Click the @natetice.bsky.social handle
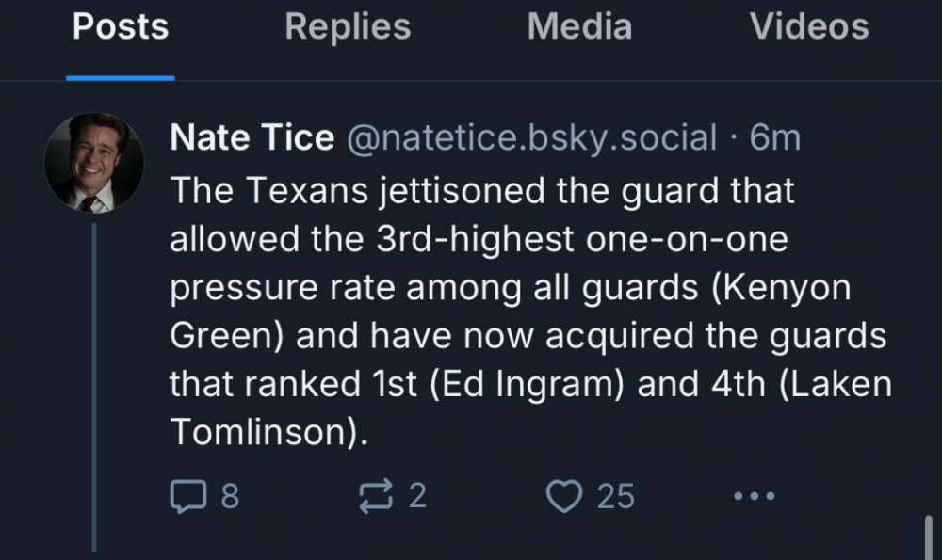The image size is (942, 560). pos(533,138)
